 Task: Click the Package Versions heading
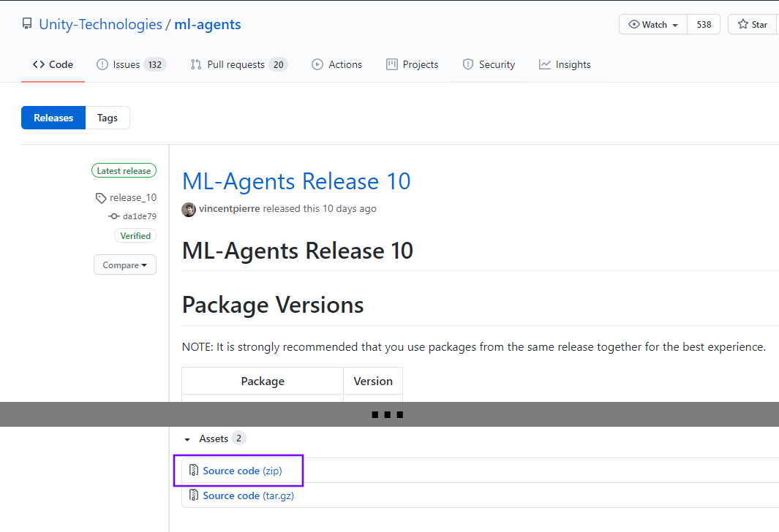point(273,305)
